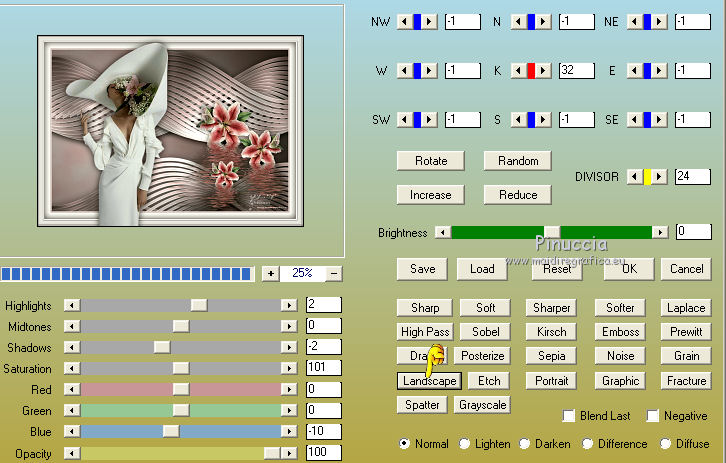
Task: Apply the Laplace preset
Action: [686, 307]
